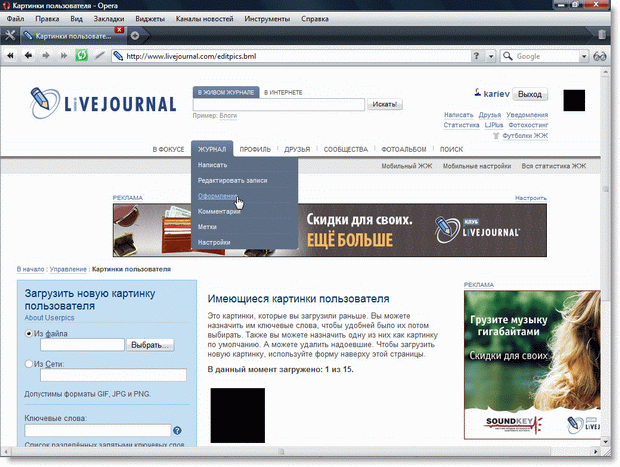The width and height of the screenshot is (620, 467).
Task: Choose Комментарии in the dropdown
Action: pyautogui.click(x=219, y=211)
